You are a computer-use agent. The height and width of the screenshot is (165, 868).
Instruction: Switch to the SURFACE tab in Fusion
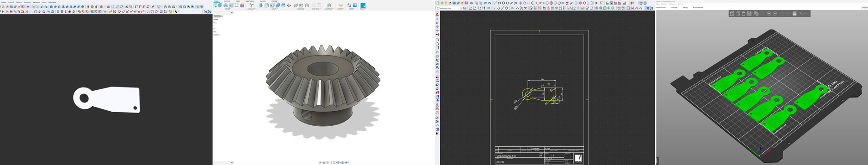pyautogui.click(x=227, y=1)
